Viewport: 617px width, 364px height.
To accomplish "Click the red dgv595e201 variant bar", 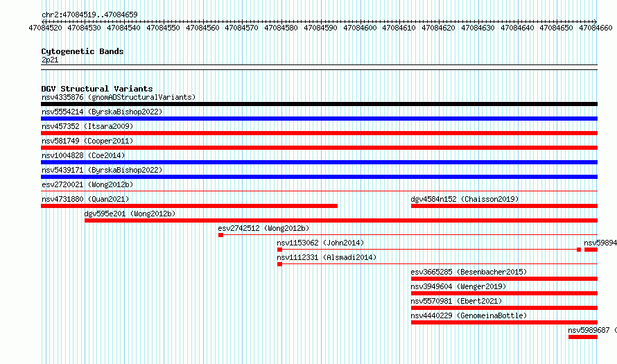I will point(341,220).
